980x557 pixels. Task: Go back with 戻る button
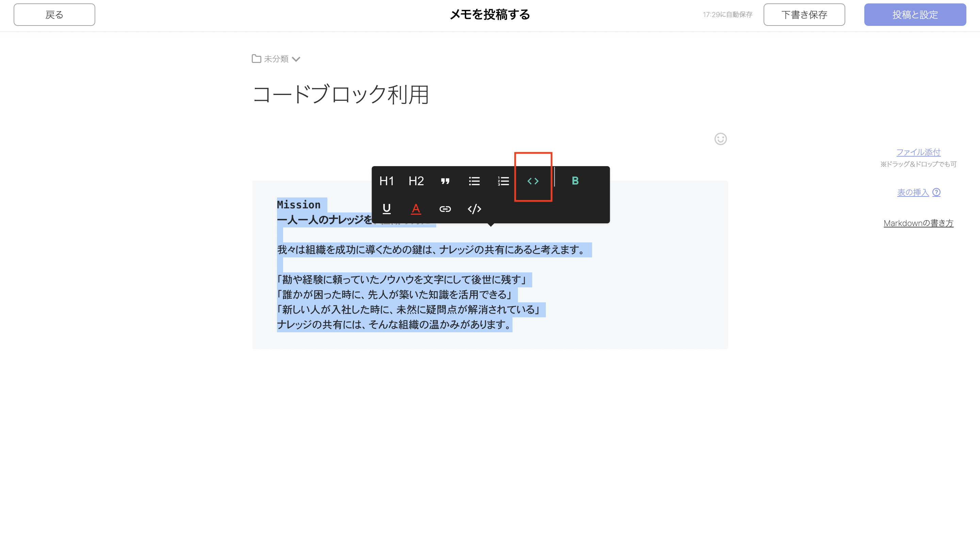pyautogui.click(x=54, y=15)
